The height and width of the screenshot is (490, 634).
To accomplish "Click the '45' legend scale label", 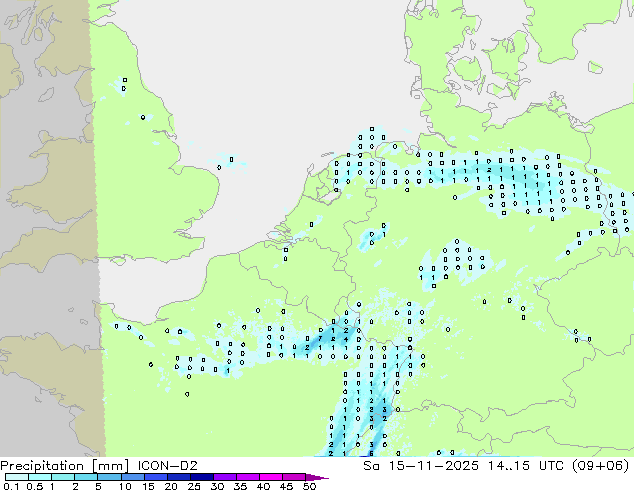I will coord(286,486).
